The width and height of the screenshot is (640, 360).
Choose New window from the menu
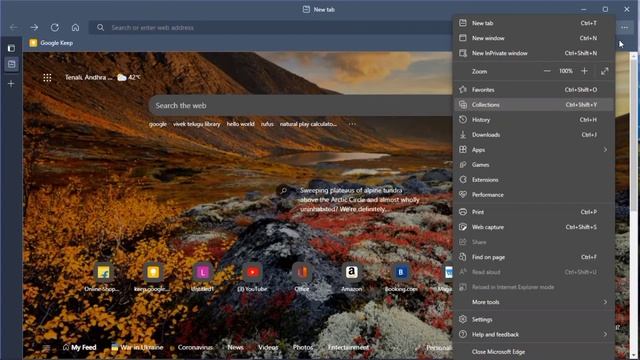tap(533, 38)
